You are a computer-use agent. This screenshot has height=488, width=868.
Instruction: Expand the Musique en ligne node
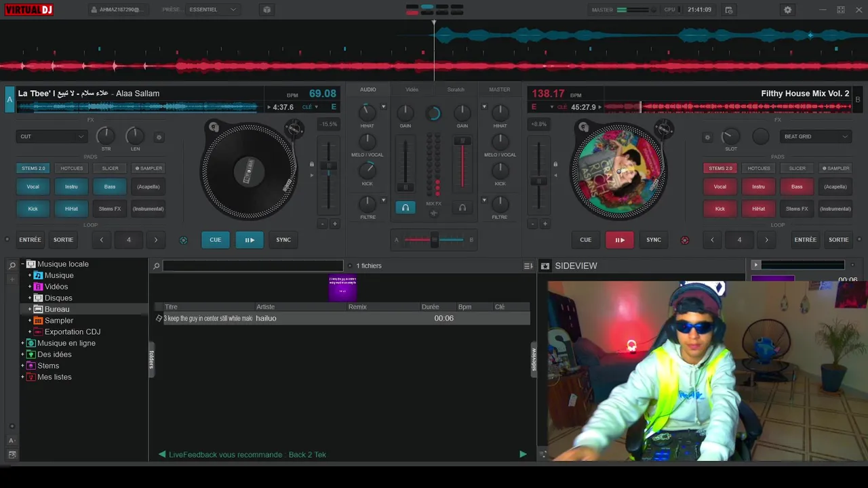click(22, 343)
